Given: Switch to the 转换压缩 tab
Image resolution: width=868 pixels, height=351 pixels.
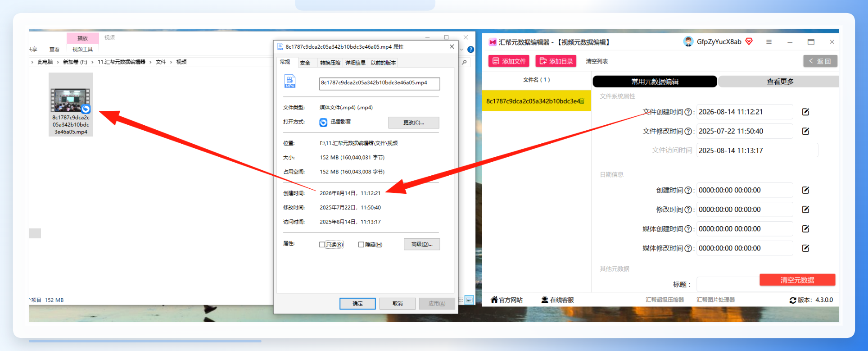Looking at the screenshot, I should pos(330,63).
